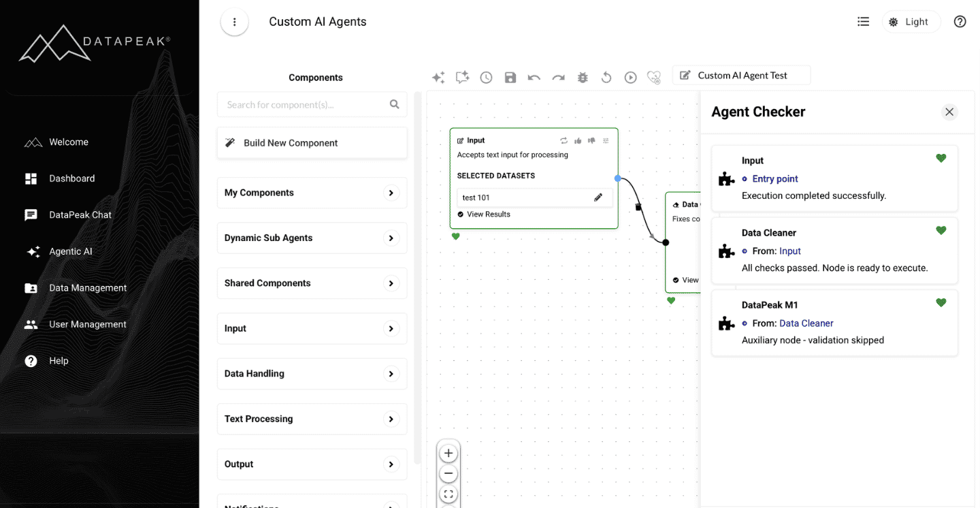The image size is (980, 508).
Task: Expand My Components section
Action: (312, 193)
